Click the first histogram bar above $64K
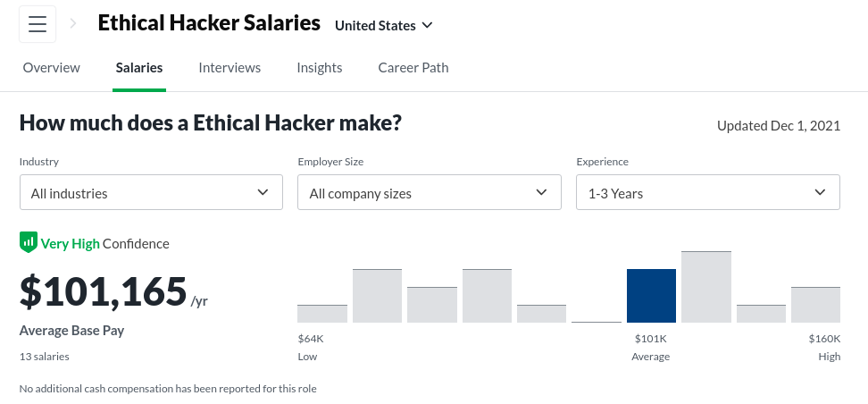 point(321,313)
